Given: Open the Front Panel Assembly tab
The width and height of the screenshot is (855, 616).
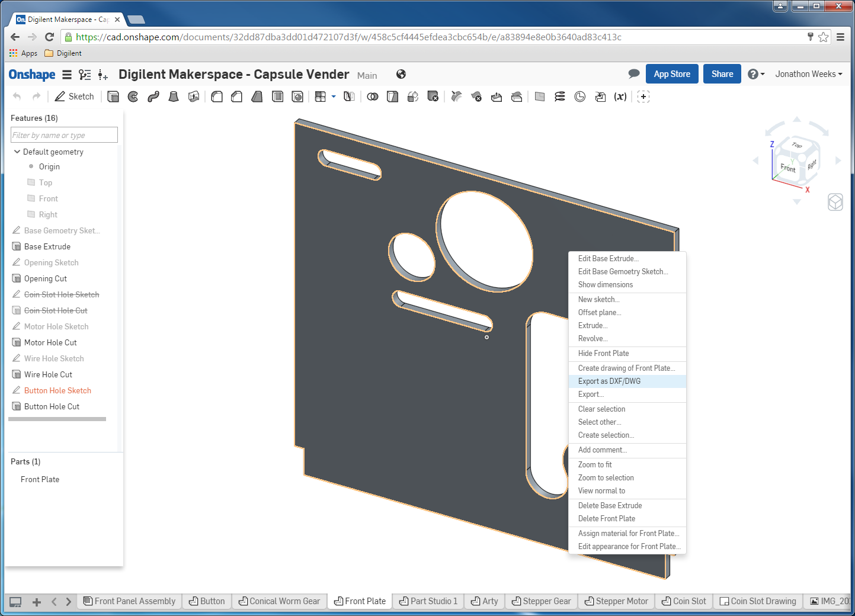Looking at the screenshot, I should [130, 601].
